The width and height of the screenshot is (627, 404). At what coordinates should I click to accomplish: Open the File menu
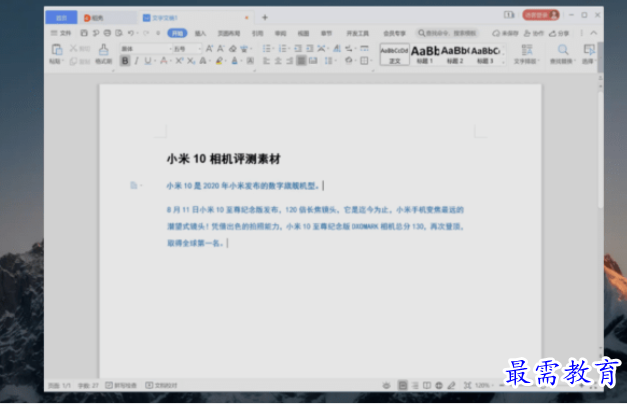(x=61, y=33)
